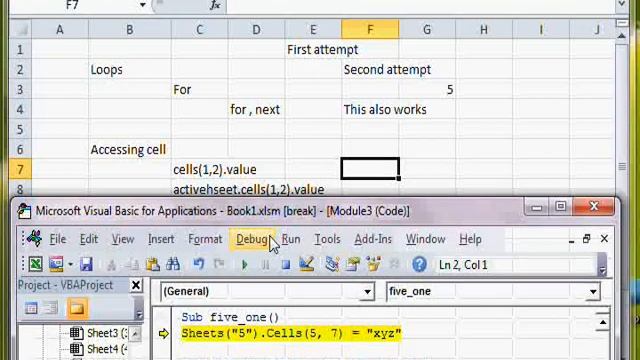This screenshot has width=640, height=360.
Task: Click cell containing 'First attempt'
Action: pos(313,49)
